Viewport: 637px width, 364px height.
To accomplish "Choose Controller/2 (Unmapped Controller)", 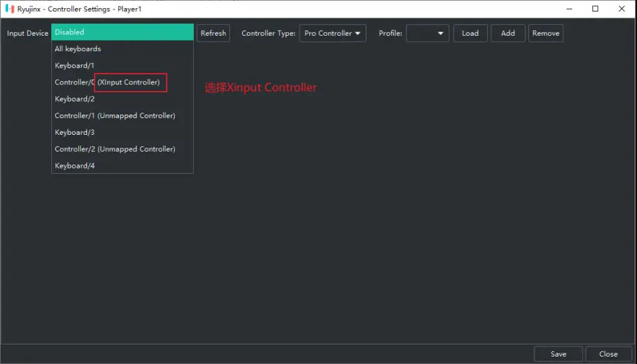I will click(x=122, y=149).
